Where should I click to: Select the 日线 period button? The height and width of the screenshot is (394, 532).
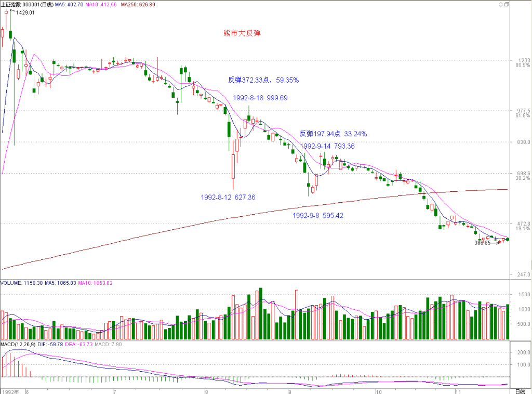[520, 391]
